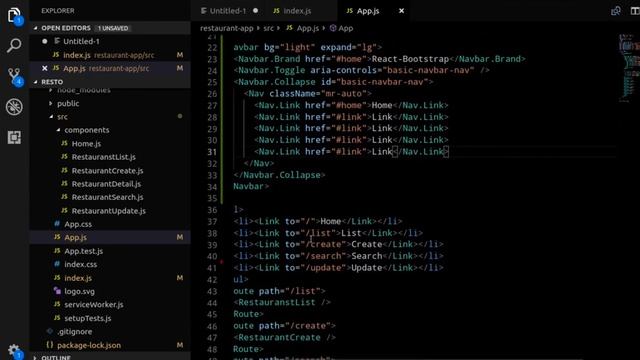Click line number 31 in gutter
Image resolution: width=640 pixels, height=360 pixels.
pyautogui.click(x=212, y=152)
